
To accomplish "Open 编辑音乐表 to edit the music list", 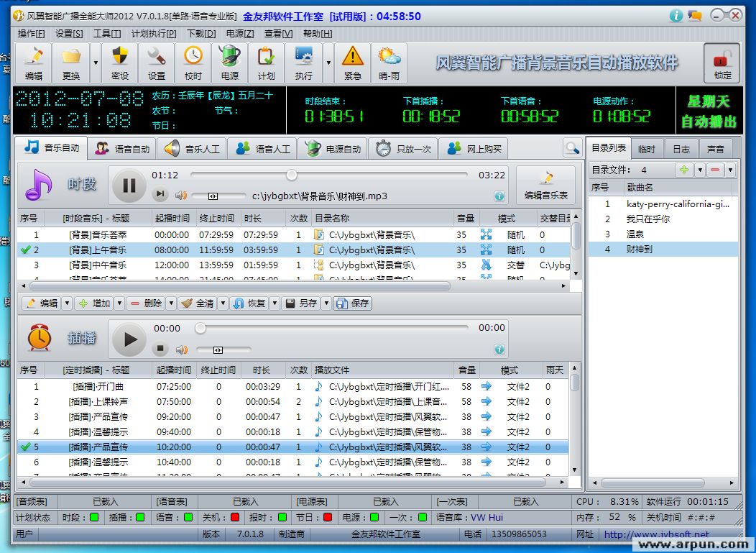I will click(545, 184).
